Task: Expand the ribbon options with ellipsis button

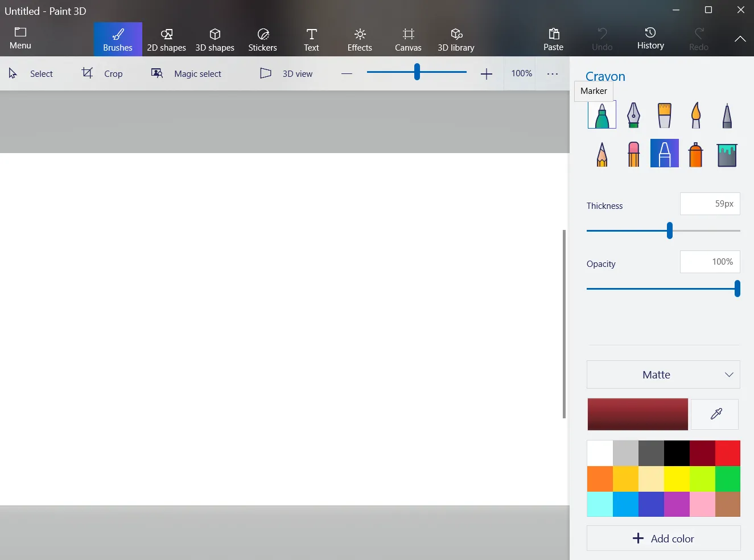Action: [x=551, y=73]
